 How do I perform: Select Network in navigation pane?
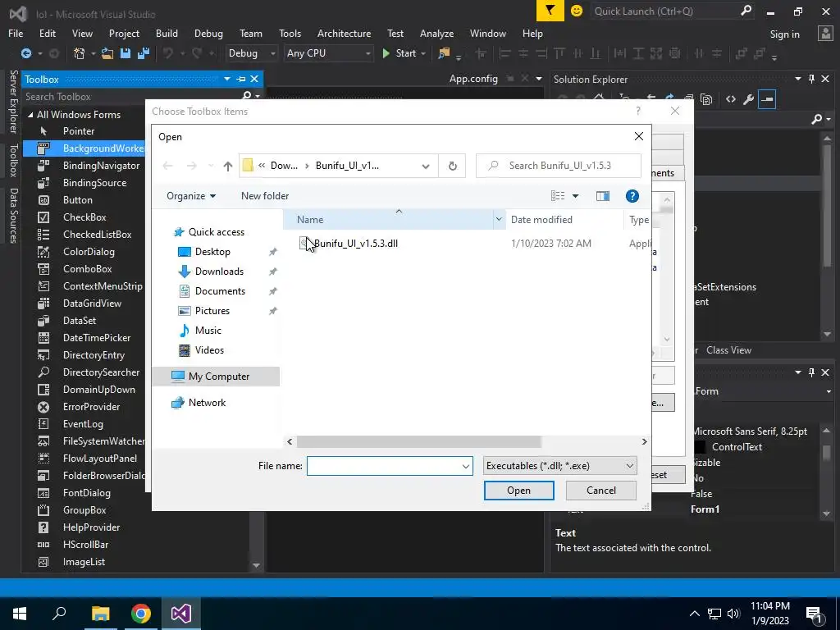pyautogui.click(x=206, y=403)
